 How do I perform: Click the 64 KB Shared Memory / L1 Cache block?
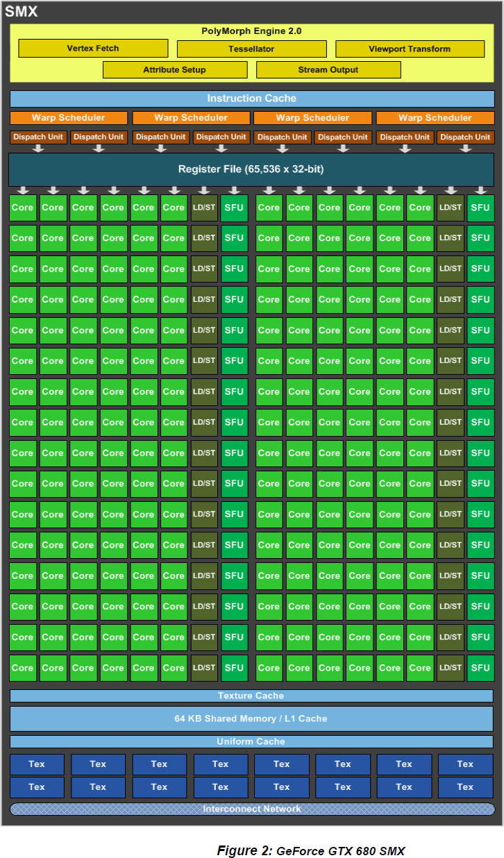pos(251,718)
